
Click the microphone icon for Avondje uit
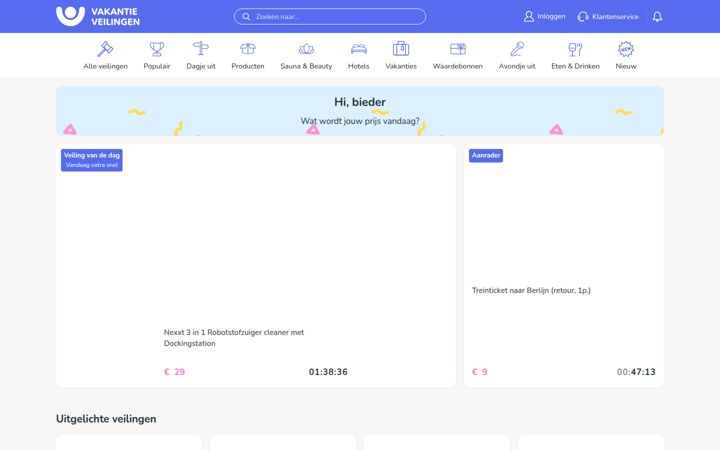point(517,49)
